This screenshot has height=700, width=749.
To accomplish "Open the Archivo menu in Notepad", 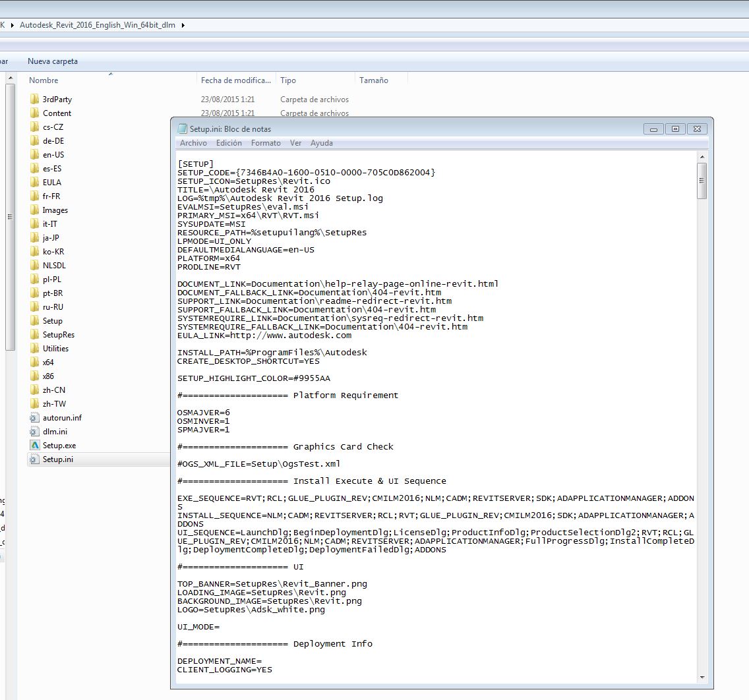I will (x=193, y=143).
